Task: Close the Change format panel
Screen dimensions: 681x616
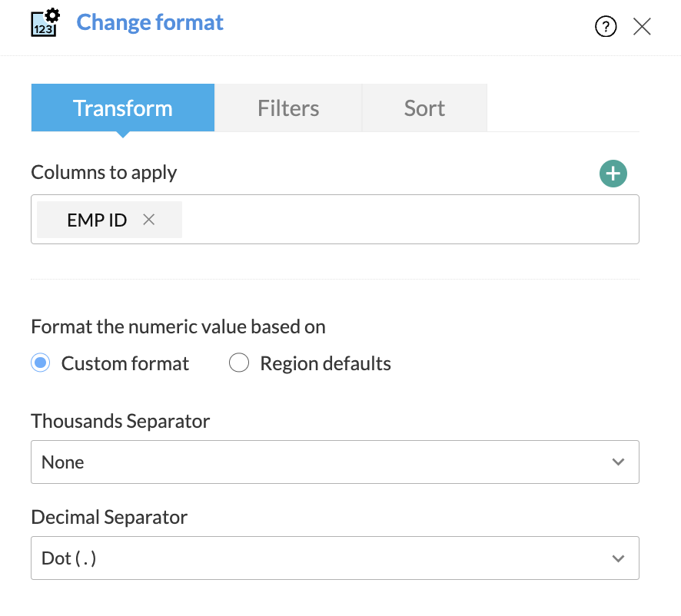Action: coord(642,27)
